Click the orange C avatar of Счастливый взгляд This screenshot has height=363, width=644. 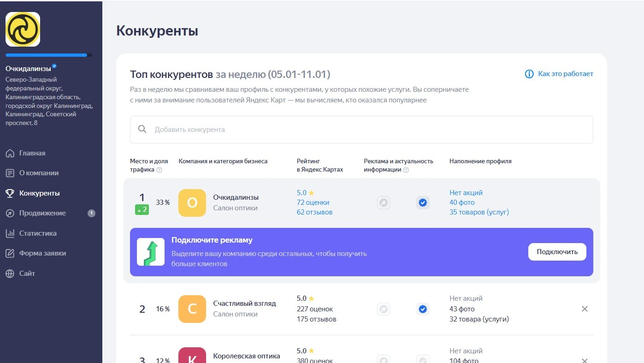tap(192, 309)
